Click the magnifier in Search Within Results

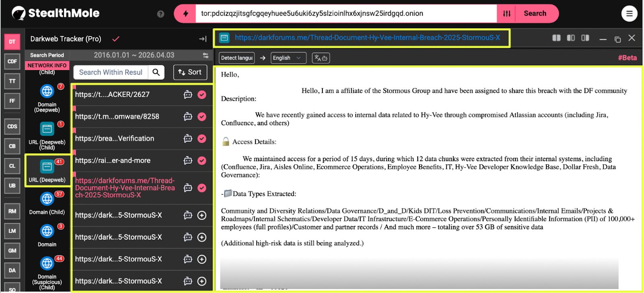pos(156,72)
